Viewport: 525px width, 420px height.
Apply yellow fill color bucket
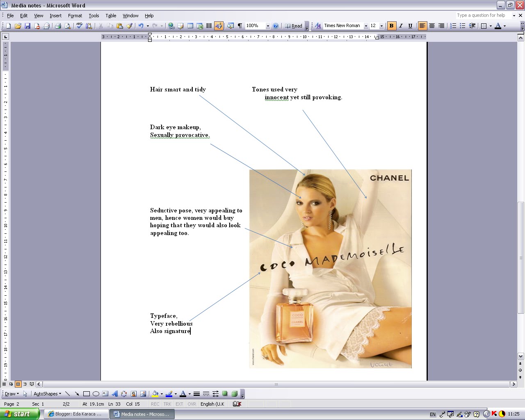click(155, 394)
